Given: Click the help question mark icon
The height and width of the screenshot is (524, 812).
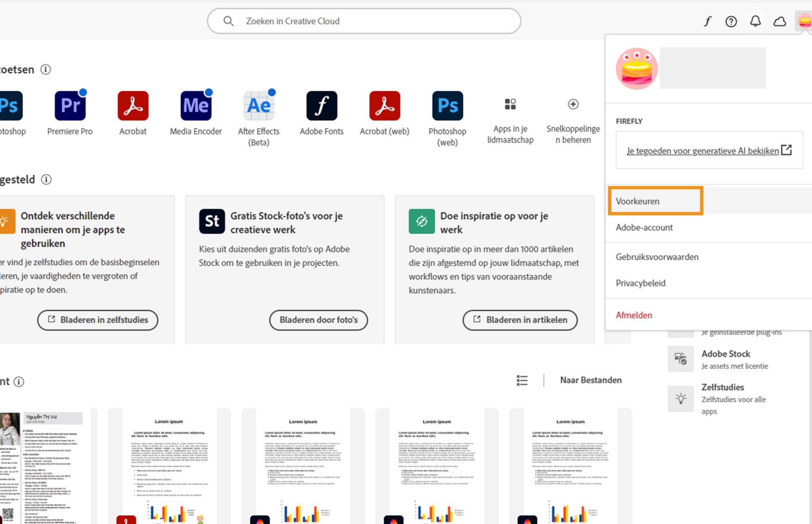Looking at the screenshot, I should click(731, 21).
